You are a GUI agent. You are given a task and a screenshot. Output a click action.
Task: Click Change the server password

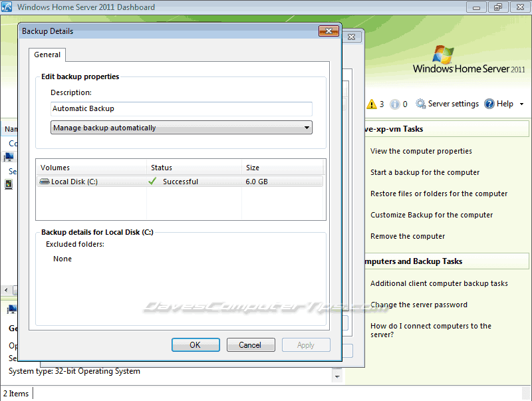(419, 305)
